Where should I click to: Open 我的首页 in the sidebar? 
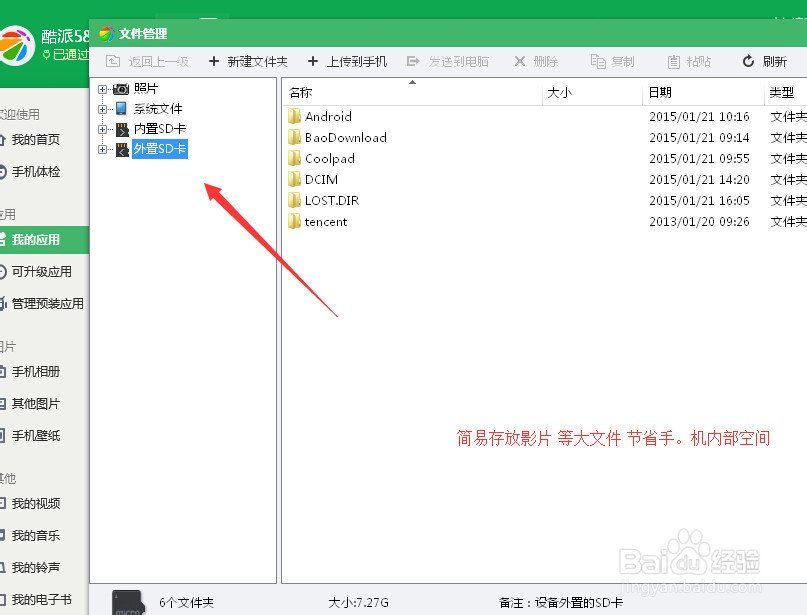click(36, 139)
